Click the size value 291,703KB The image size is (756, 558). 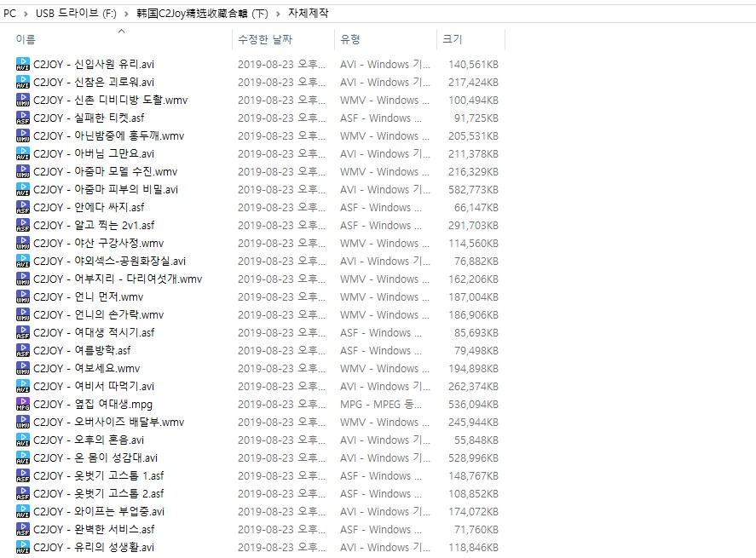[x=474, y=226]
